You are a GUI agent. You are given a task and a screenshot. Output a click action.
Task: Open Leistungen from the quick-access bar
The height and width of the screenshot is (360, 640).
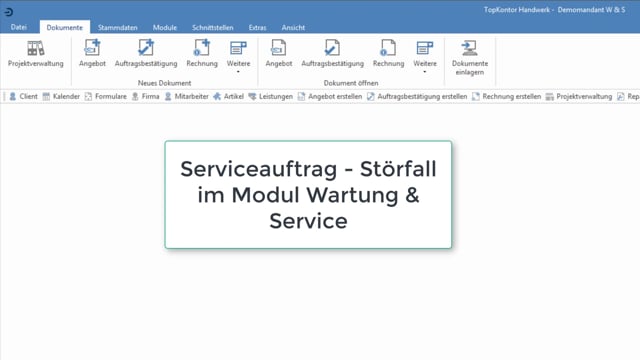(x=271, y=96)
